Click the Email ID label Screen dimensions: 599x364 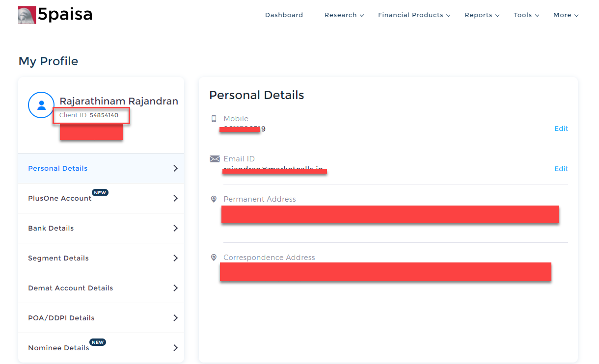[239, 159]
